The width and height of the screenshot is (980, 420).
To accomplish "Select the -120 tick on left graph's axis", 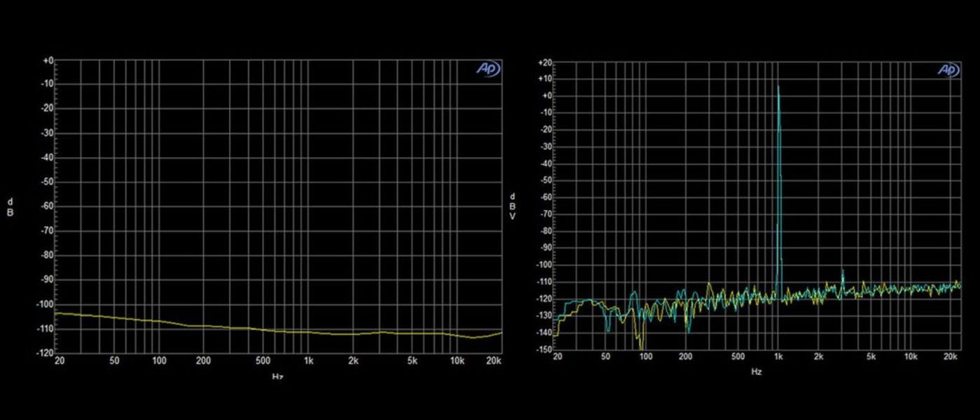I will click(45, 353).
